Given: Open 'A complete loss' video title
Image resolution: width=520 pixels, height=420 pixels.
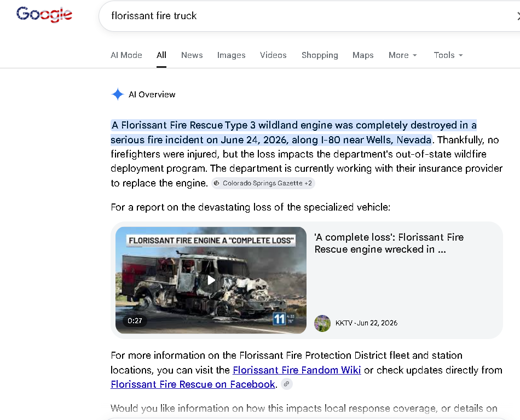Looking at the screenshot, I should point(389,243).
